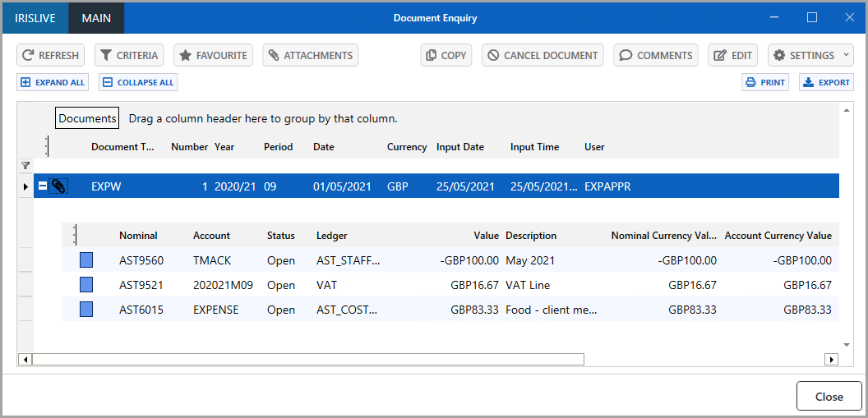Collapse the EXPW document row
Image resolution: width=868 pixels, height=418 pixels.
point(42,187)
